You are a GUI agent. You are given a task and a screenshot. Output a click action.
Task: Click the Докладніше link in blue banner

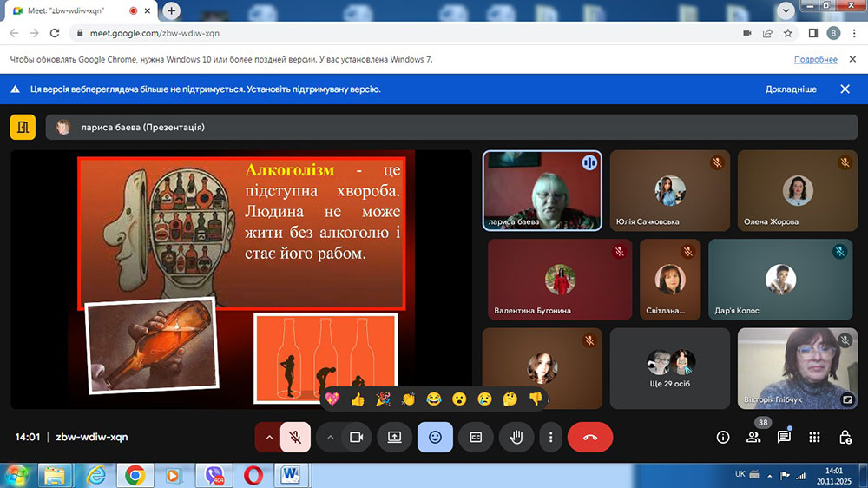tap(790, 89)
